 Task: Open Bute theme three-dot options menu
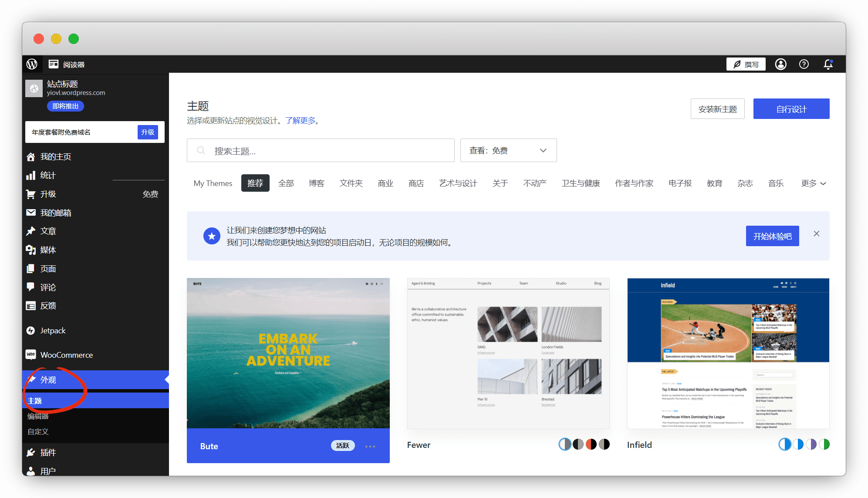pyautogui.click(x=370, y=446)
